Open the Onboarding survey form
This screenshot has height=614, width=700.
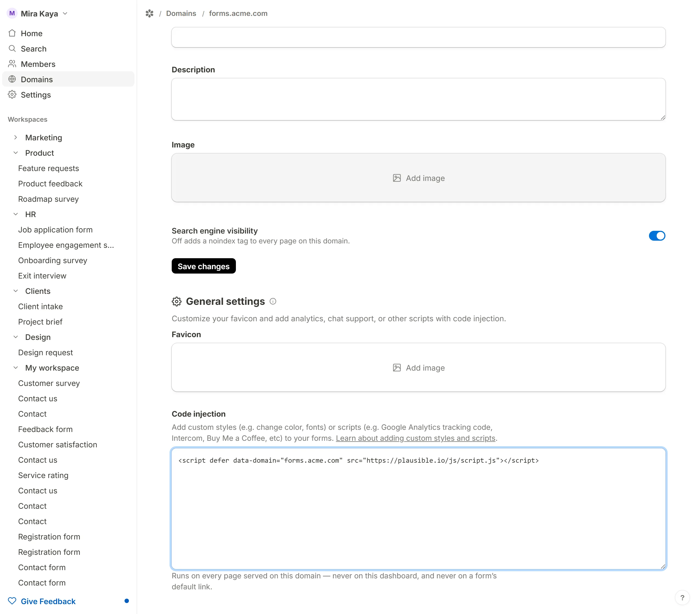(x=52, y=260)
